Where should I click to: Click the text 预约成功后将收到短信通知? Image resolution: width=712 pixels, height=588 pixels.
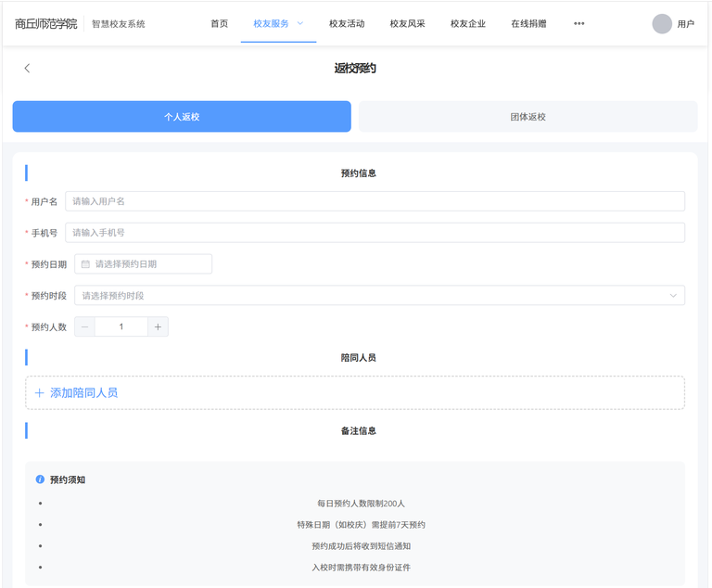pyautogui.click(x=361, y=546)
